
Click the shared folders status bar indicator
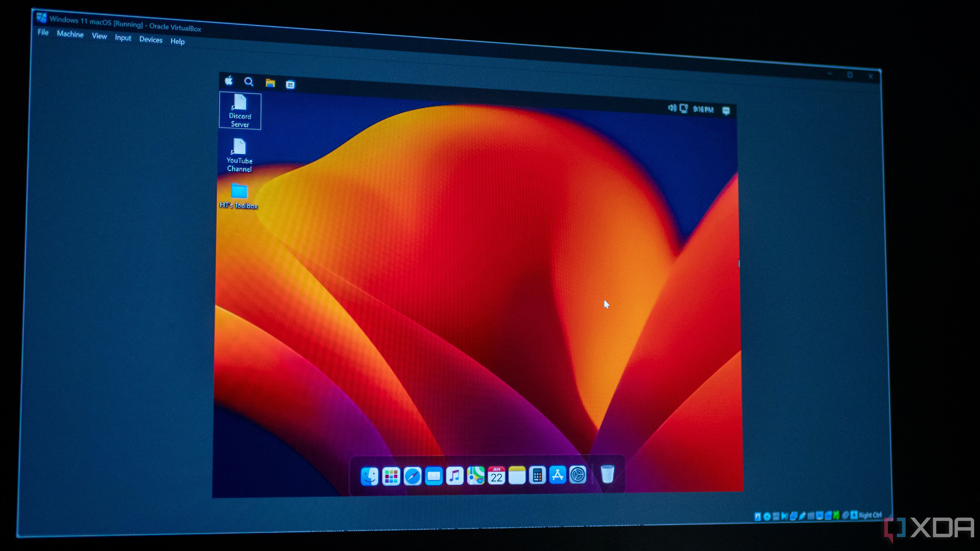[811, 516]
